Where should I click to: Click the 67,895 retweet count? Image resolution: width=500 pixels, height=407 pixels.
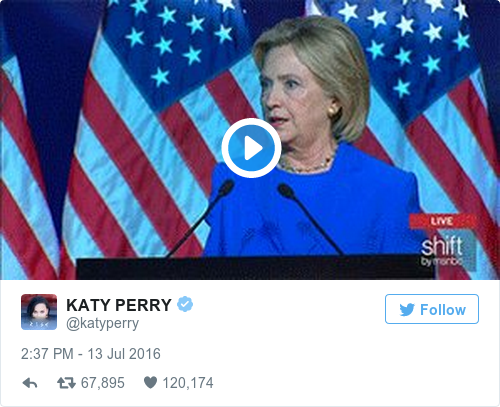(103, 383)
